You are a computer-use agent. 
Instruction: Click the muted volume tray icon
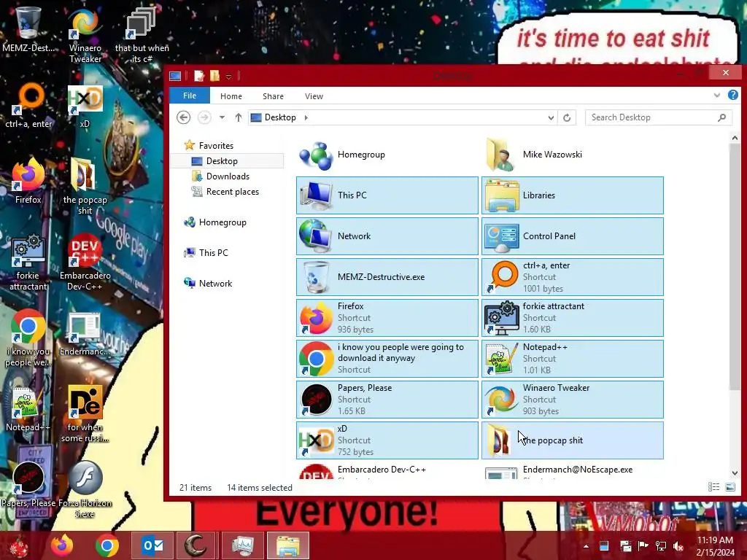678,546
